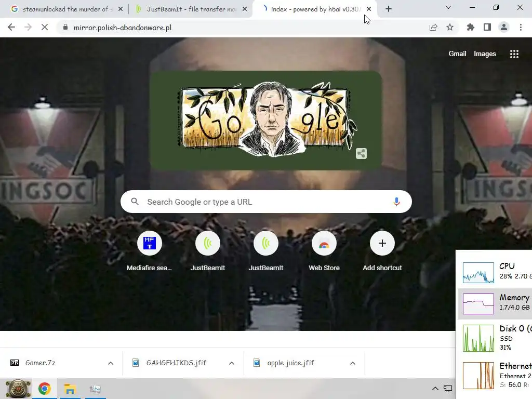
Task: Expand options for apple juice.jfif download
Action: tap(353, 363)
